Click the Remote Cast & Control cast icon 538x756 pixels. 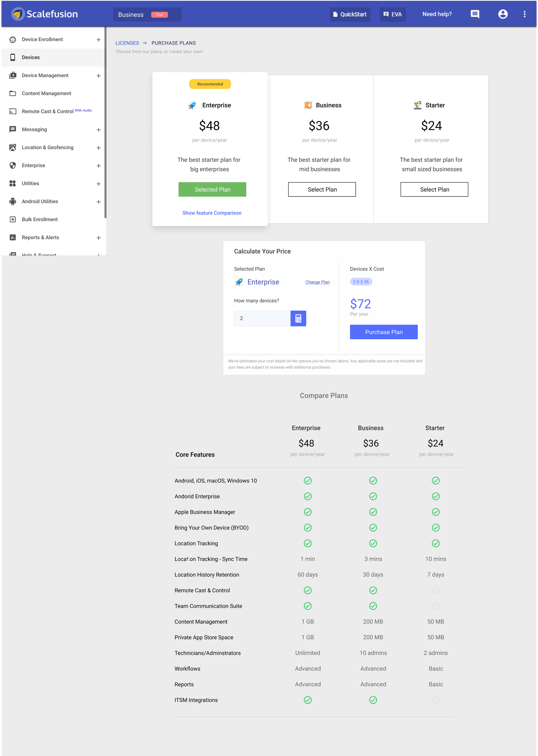13,111
